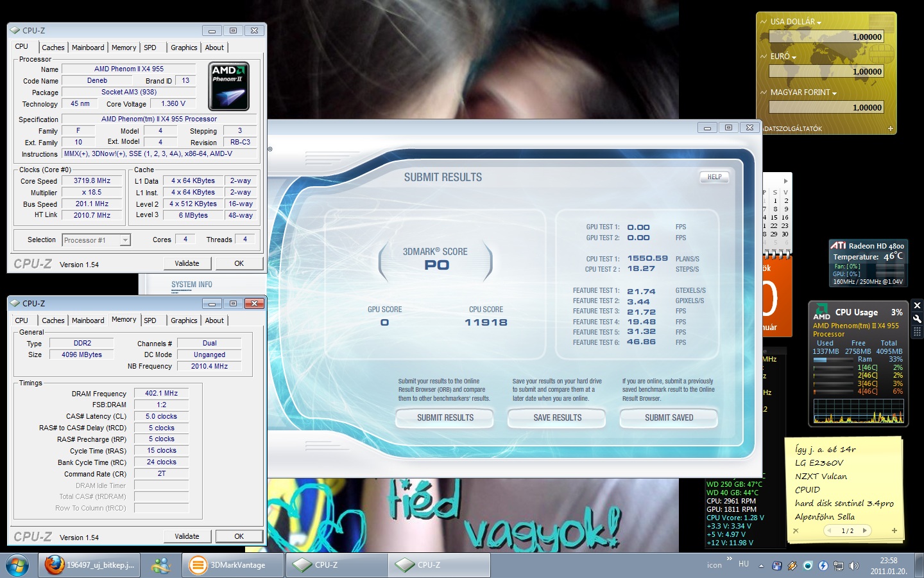Viewport: 924px width, 578px height.
Task: Switch to Mainboard tab in top CPU-Z
Action: point(88,48)
